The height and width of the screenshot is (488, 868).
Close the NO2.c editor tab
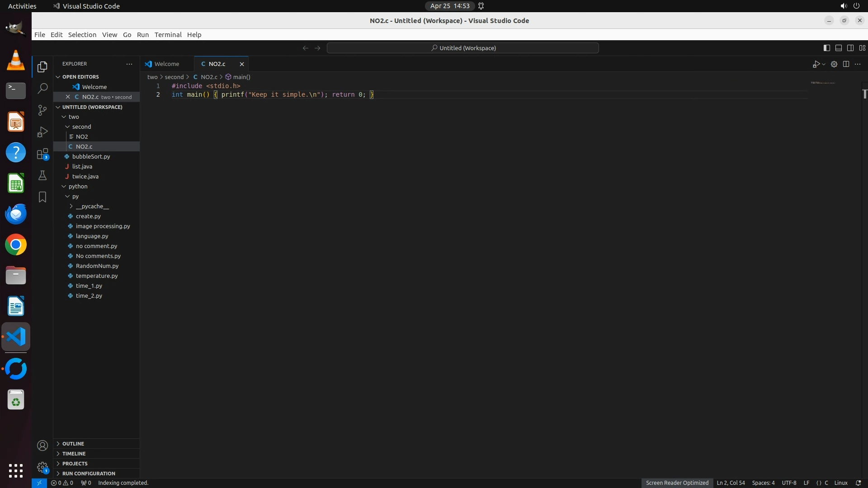tap(242, 64)
